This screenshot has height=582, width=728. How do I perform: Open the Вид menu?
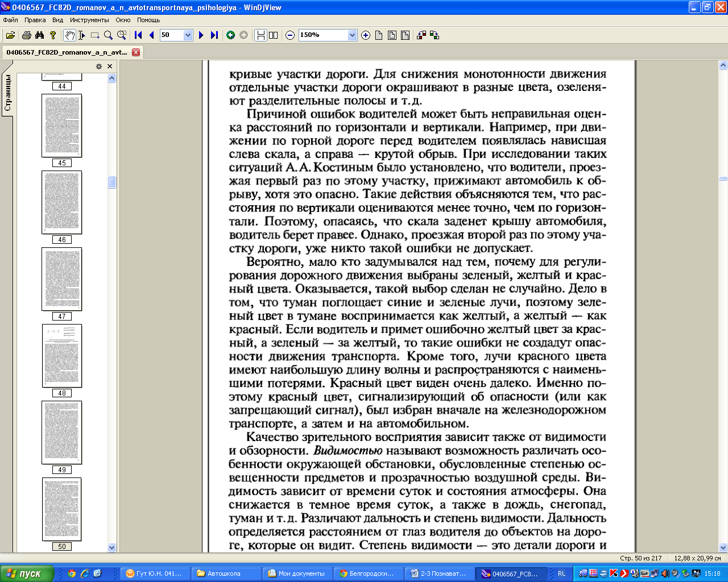(x=57, y=20)
